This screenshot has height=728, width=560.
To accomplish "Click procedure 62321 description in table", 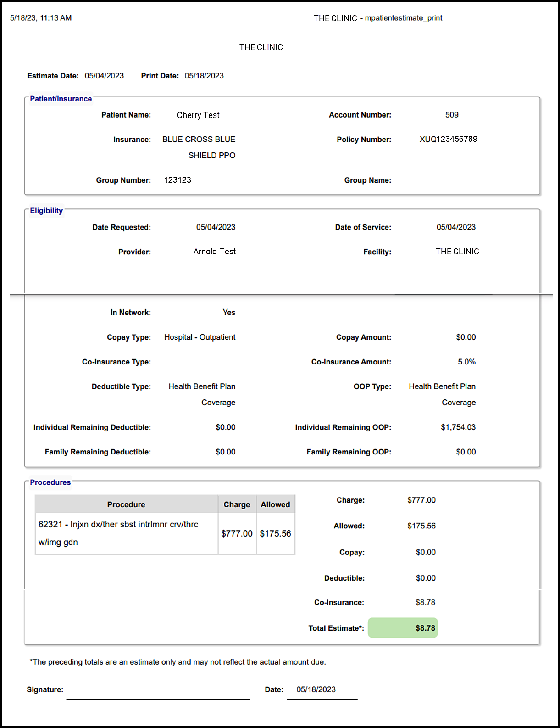I will click(118, 533).
